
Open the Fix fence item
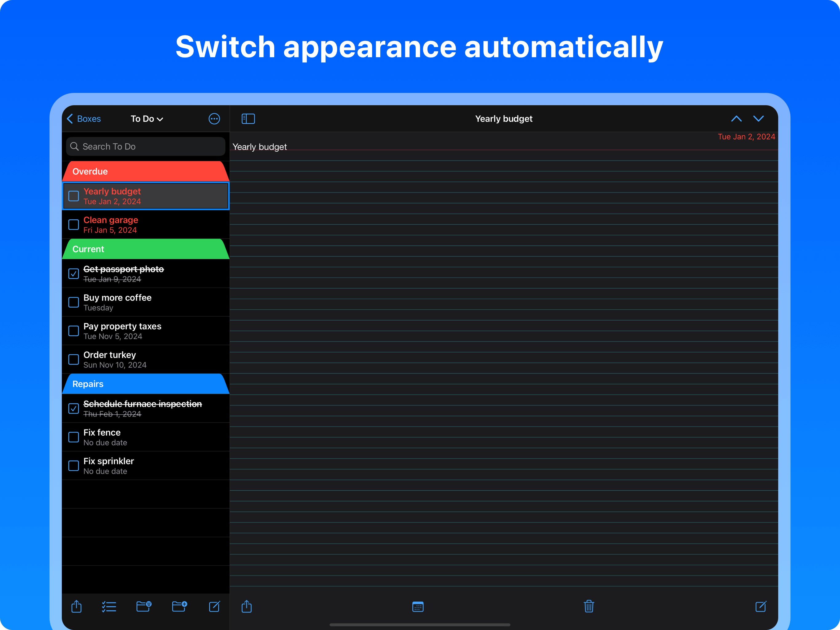(x=145, y=437)
